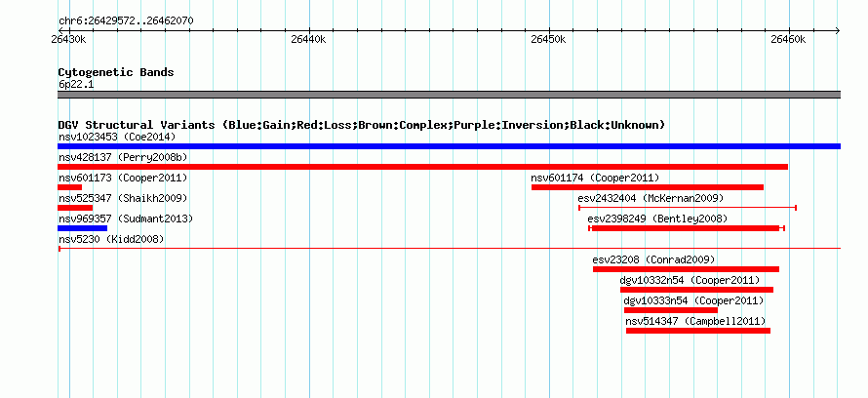Click the esv2432404 (McKernan2009) label

point(651,198)
